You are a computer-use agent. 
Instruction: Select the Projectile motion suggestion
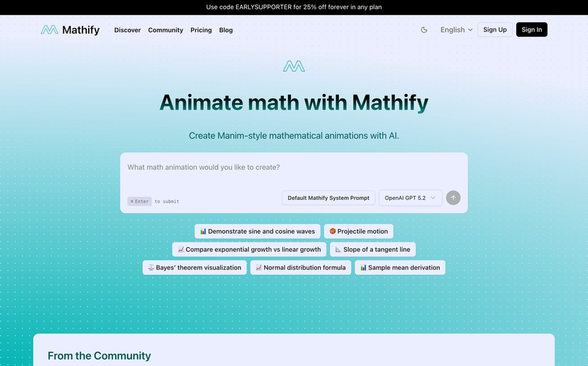pyautogui.click(x=359, y=231)
